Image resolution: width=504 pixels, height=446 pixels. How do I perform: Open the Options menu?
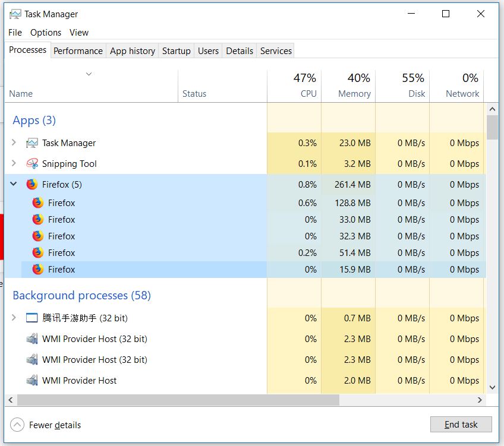pyautogui.click(x=46, y=33)
